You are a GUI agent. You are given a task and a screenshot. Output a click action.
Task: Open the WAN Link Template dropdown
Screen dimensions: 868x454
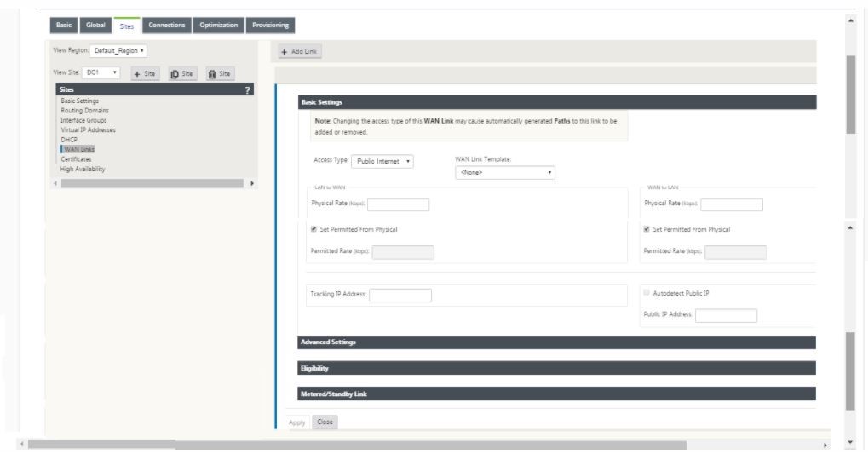505,173
